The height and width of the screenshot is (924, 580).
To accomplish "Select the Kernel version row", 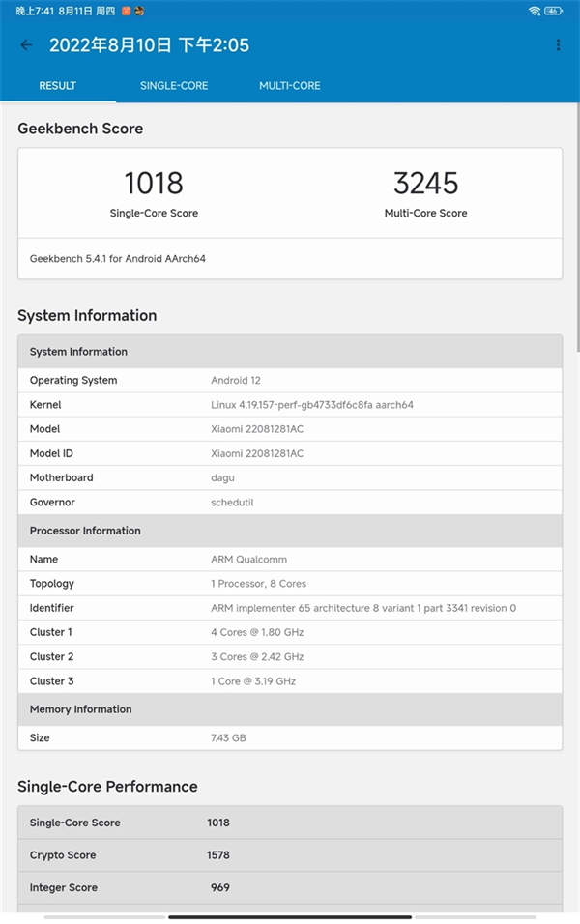I will (x=289, y=405).
